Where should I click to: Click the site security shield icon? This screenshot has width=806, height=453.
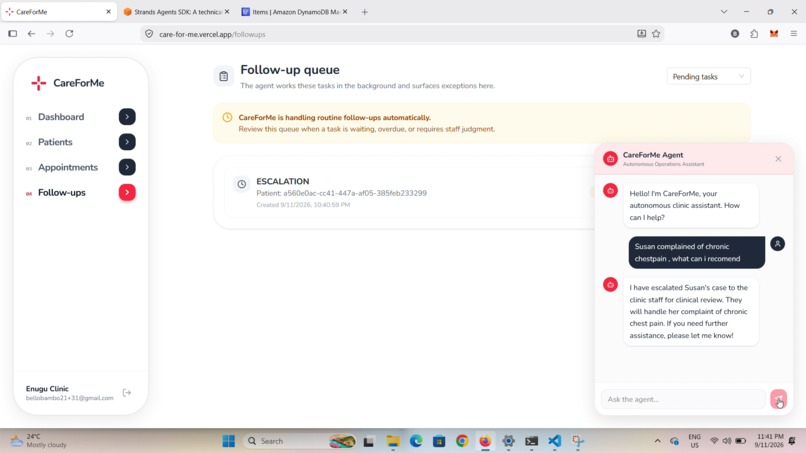[x=149, y=34]
